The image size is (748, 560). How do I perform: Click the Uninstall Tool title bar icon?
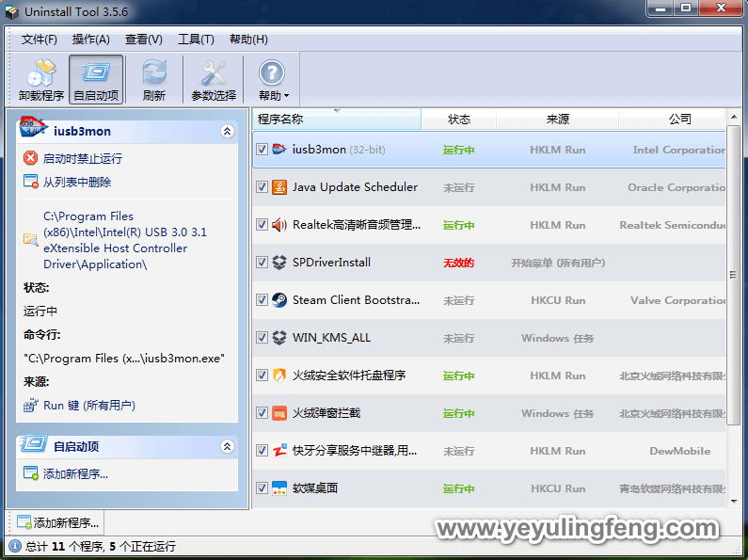[12, 12]
